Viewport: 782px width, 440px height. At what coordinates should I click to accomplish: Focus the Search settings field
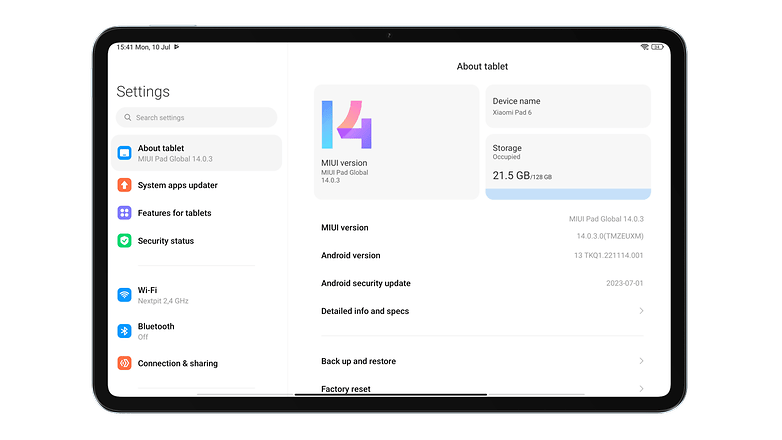click(196, 118)
